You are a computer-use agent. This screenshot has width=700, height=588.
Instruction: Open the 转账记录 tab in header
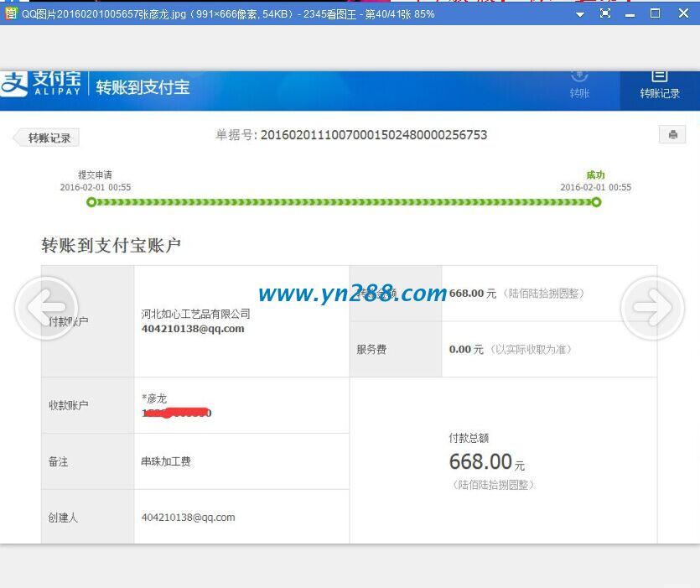click(659, 86)
